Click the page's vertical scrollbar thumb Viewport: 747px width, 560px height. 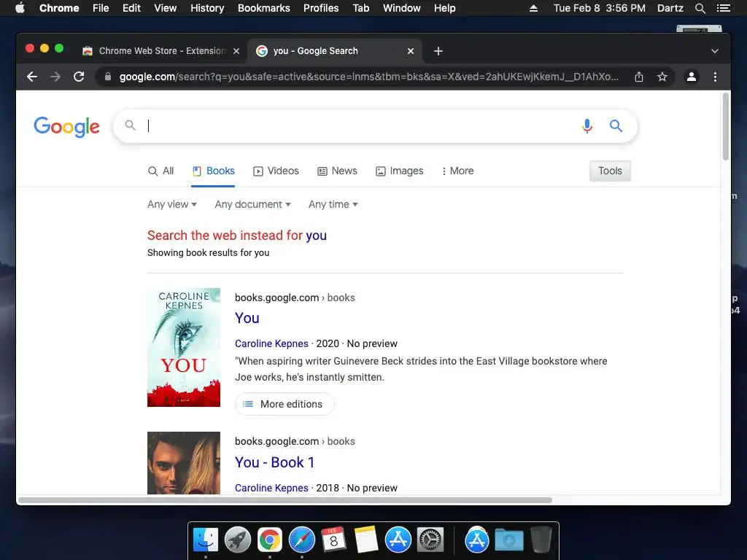point(726,127)
